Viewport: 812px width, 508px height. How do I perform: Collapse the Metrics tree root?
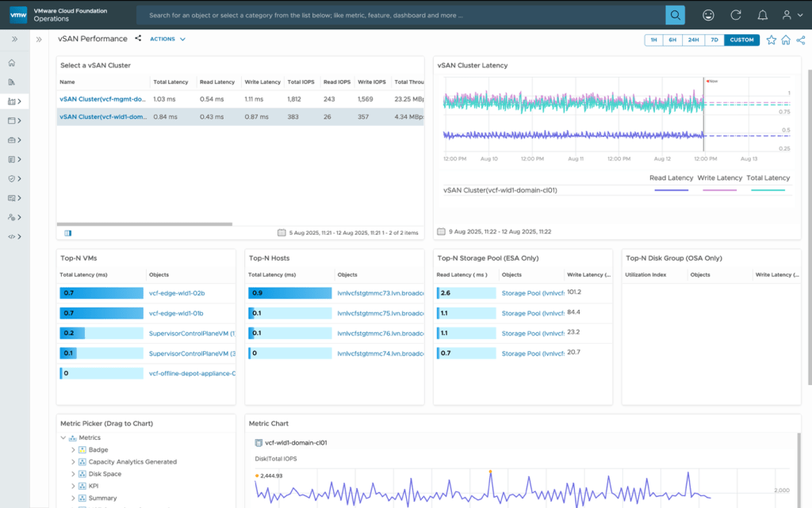[x=63, y=437]
